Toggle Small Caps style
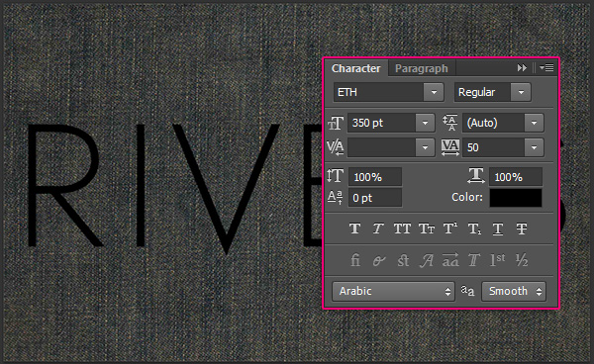The height and width of the screenshot is (364, 594). [427, 228]
